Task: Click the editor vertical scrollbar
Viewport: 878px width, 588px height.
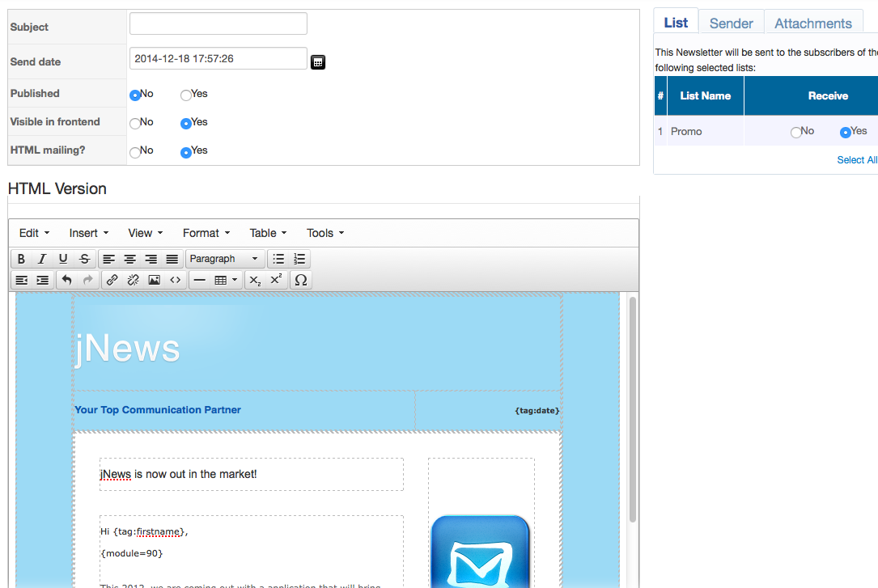Action: (632, 409)
